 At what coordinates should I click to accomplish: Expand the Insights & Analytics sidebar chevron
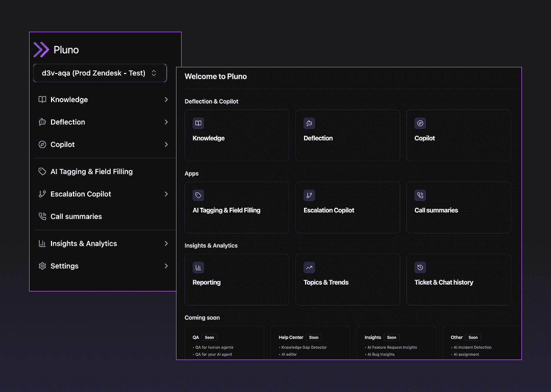pos(166,243)
